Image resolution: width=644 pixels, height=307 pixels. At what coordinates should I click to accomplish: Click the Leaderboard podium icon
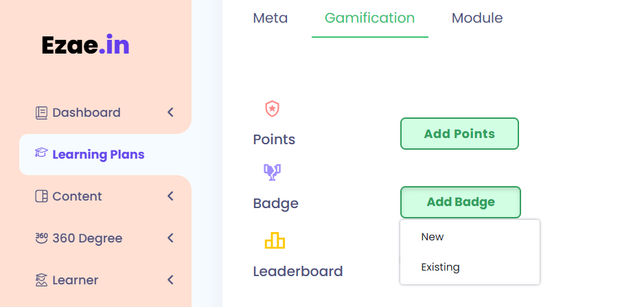[x=275, y=240]
